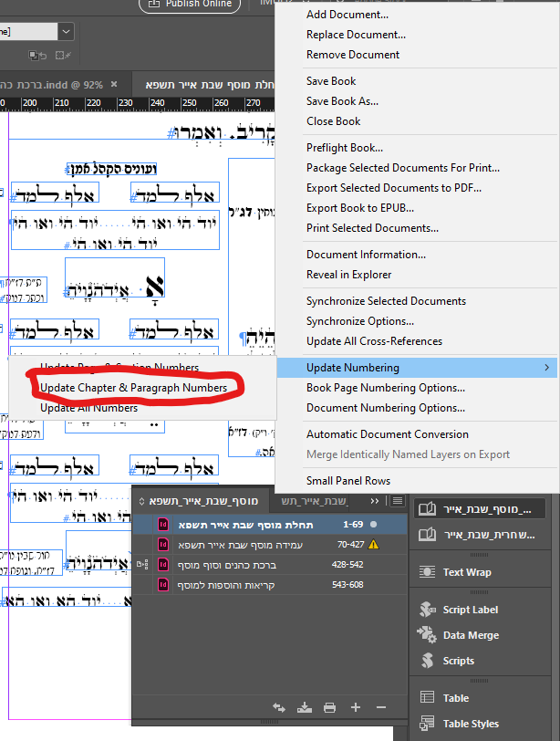
Task: Choose Print Selected Documents... entry
Action: point(372,228)
